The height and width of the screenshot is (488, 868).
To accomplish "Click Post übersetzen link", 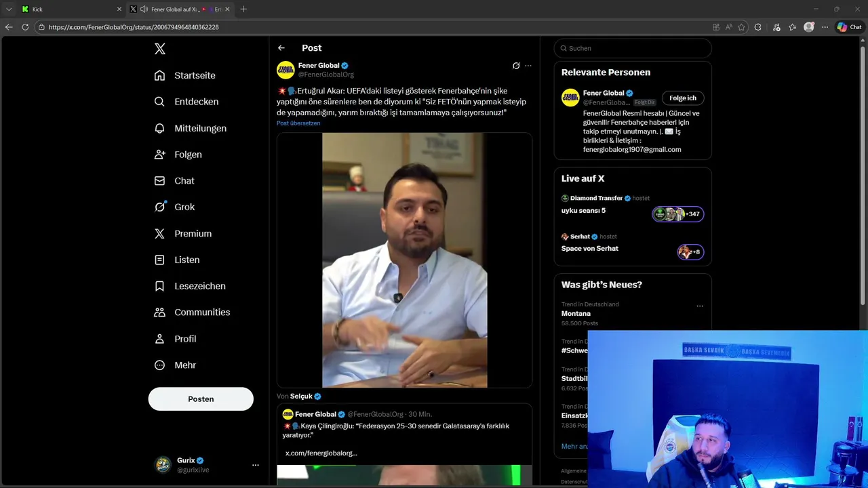I will (x=298, y=123).
